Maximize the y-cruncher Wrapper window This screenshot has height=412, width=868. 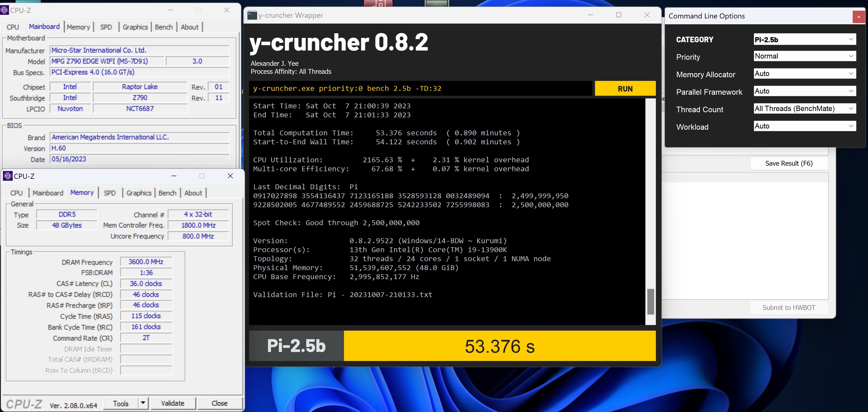point(619,15)
